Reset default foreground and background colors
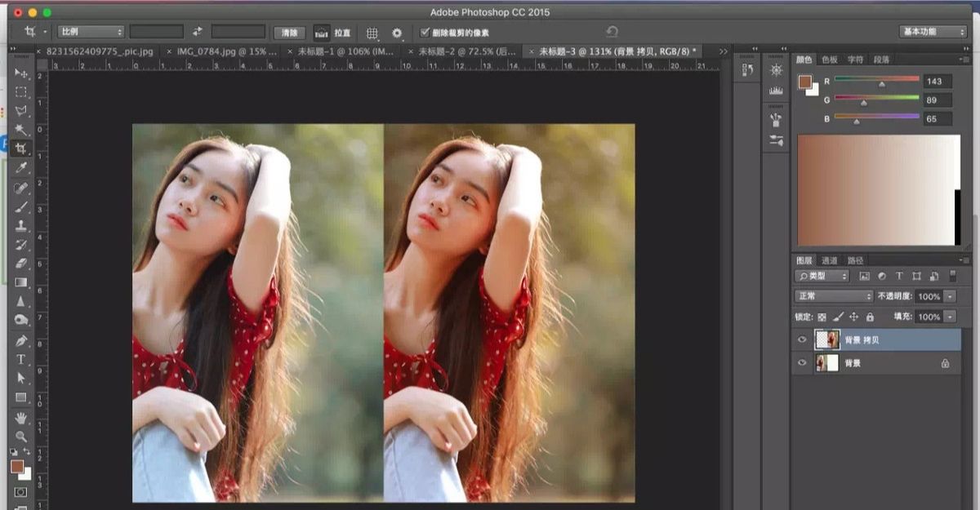The width and height of the screenshot is (980, 510). click(14, 451)
